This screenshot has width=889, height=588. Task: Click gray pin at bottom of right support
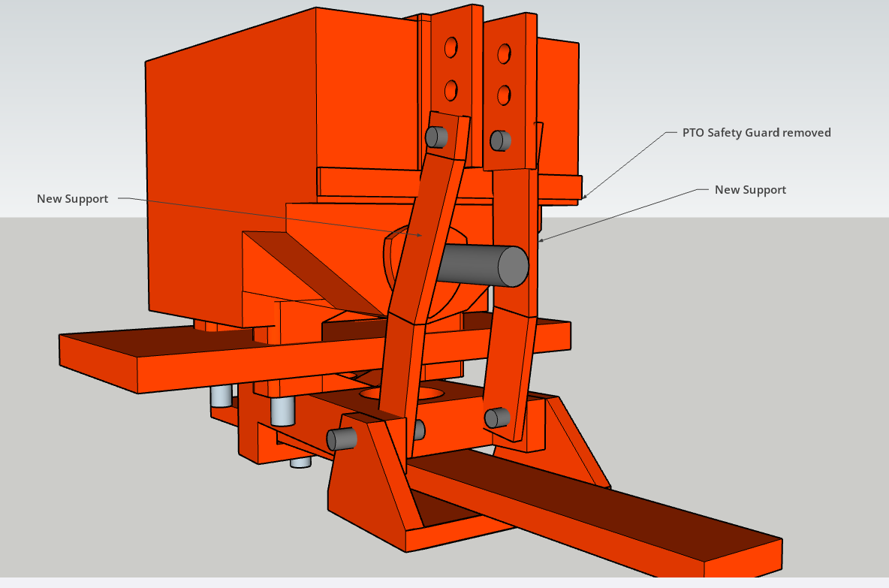[496, 418]
